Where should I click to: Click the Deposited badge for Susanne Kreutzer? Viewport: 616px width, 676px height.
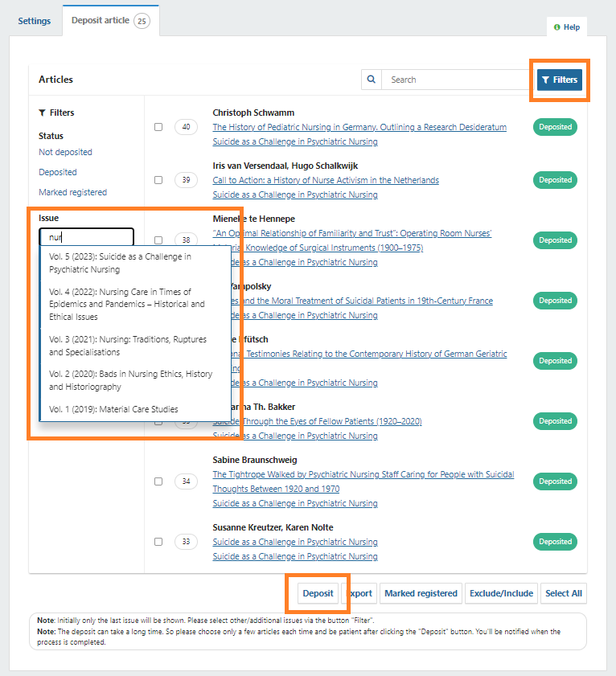click(x=555, y=542)
